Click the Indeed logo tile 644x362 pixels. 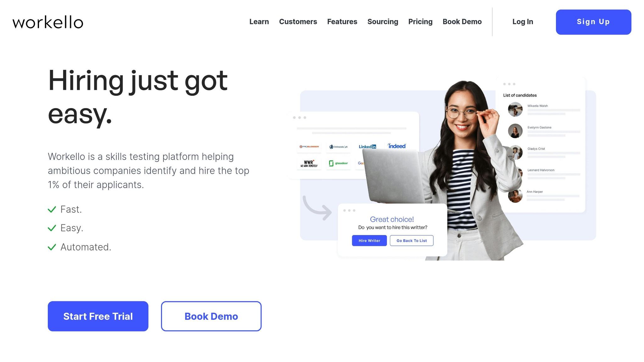coord(397,146)
